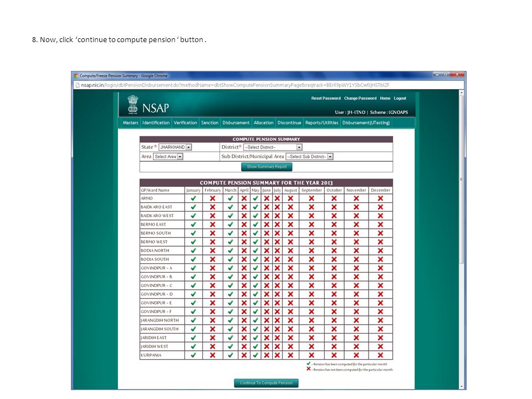Click the scrollbar down arrow

pyautogui.click(x=461, y=386)
